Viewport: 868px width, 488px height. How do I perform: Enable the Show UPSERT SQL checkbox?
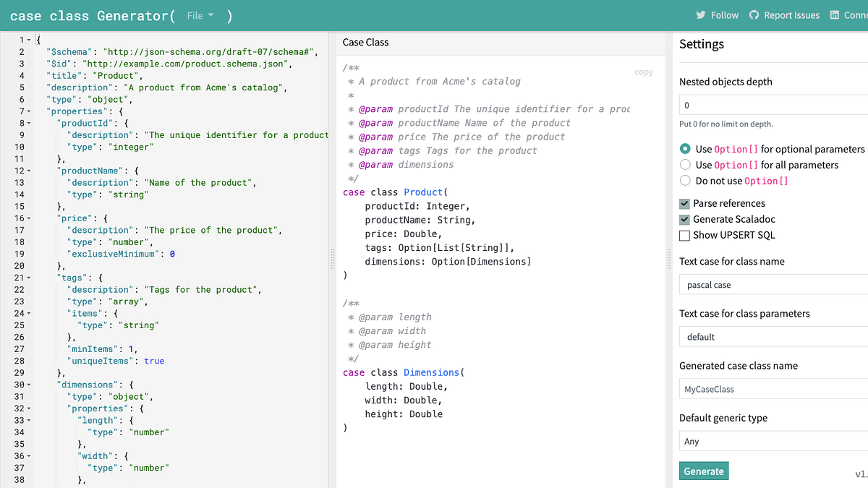click(684, 235)
